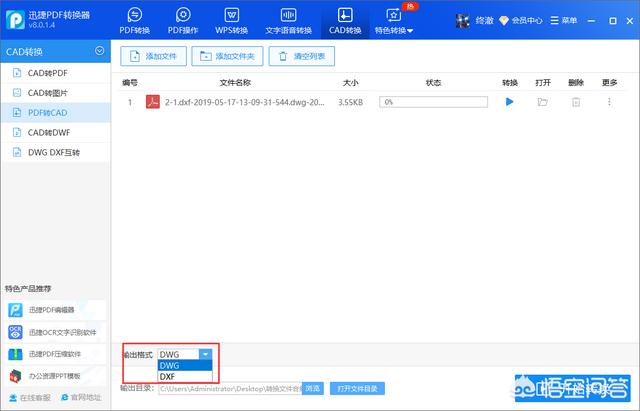Switch to WPS转换 tab

231,20
